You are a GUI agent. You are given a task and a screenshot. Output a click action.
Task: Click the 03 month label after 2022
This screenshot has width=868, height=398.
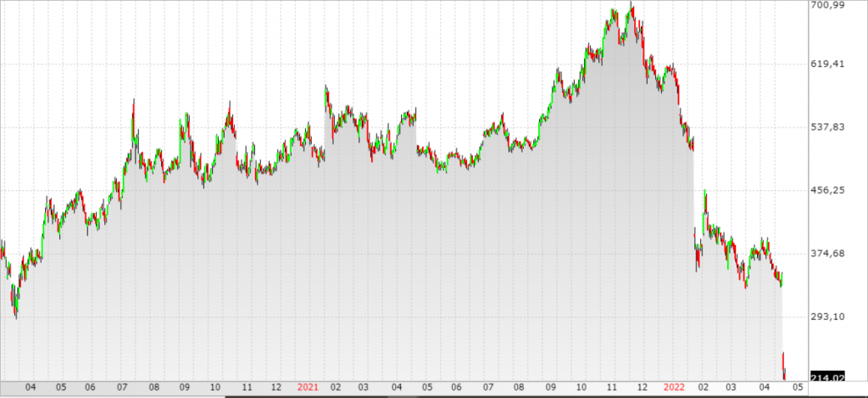pos(732,387)
